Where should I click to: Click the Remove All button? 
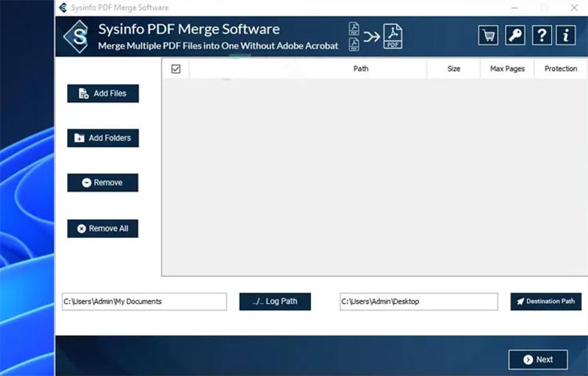pyautogui.click(x=102, y=228)
